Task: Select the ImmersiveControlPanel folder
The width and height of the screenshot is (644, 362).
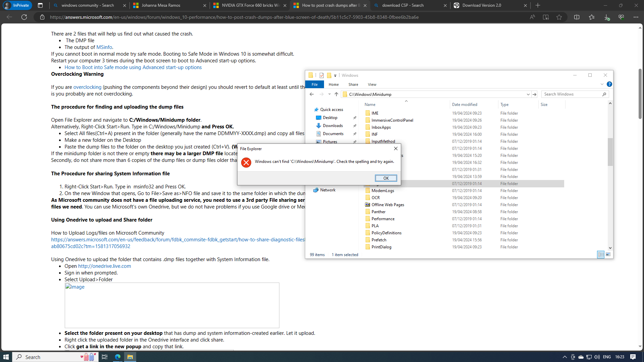Action: (x=392, y=120)
